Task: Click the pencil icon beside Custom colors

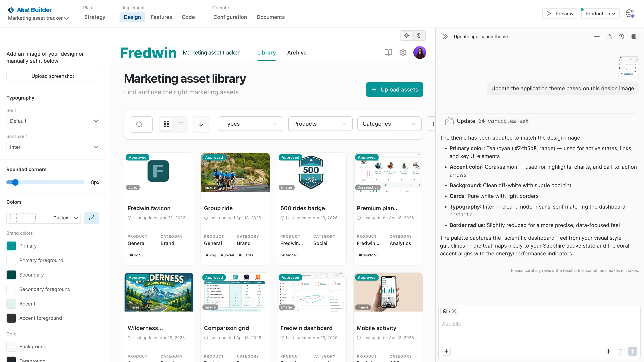Action: pos(92,218)
